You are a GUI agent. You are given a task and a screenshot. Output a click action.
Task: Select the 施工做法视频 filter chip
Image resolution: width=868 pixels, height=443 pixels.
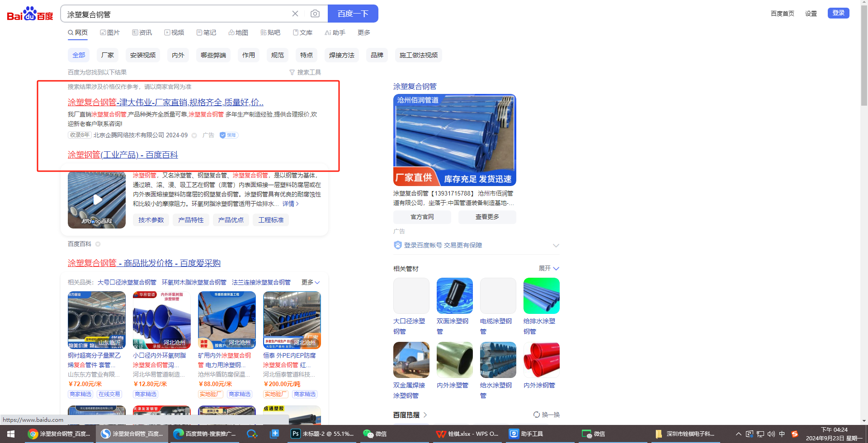point(419,55)
